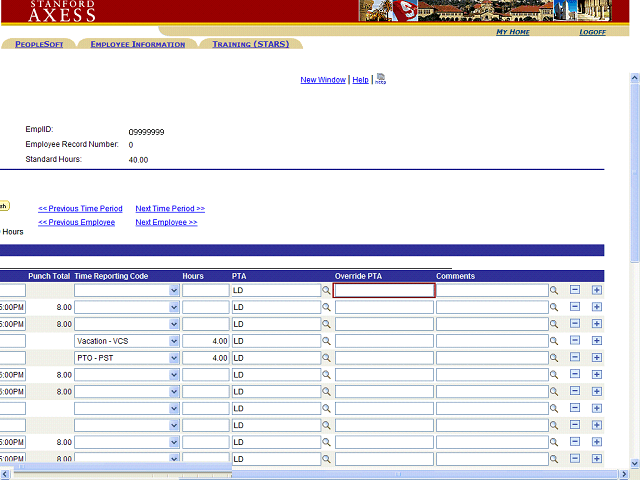Open the first row's Time Reporting Code dropdown
The height and width of the screenshot is (480, 640).
(174, 290)
